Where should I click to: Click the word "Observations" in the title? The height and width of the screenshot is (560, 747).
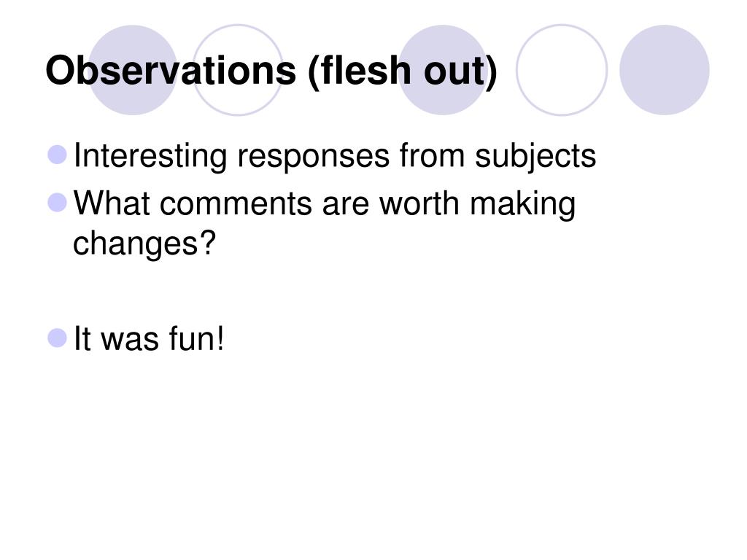click(171, 71)
